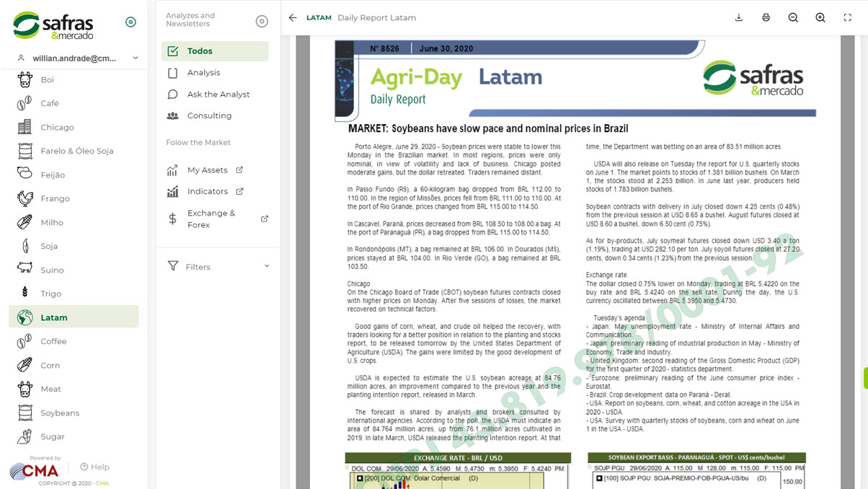
Task: Select the Todos menu item
Action: [x=215, y=51]
